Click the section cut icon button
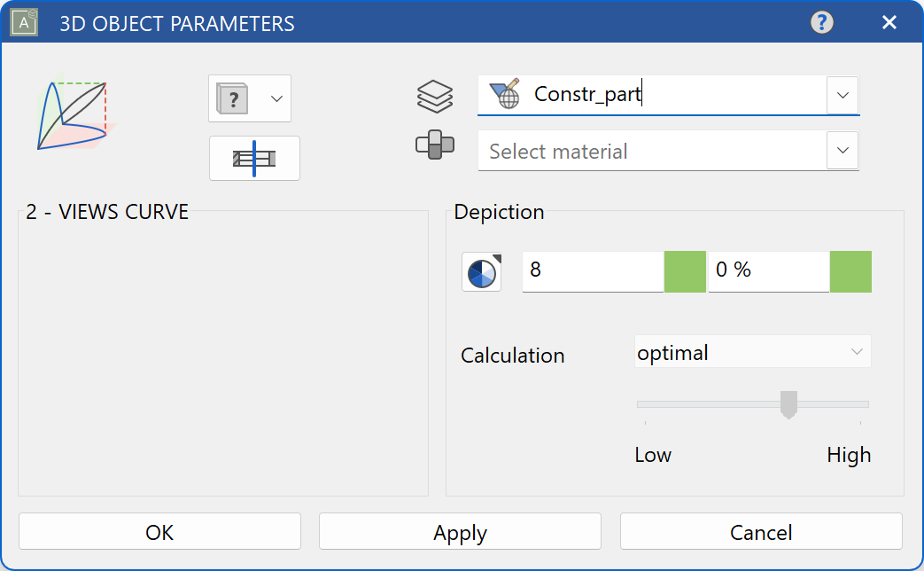 point(254,158)
